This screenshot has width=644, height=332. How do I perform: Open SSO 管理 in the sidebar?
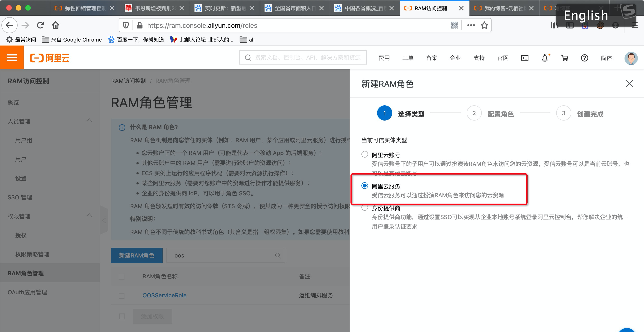coord(20,197)
